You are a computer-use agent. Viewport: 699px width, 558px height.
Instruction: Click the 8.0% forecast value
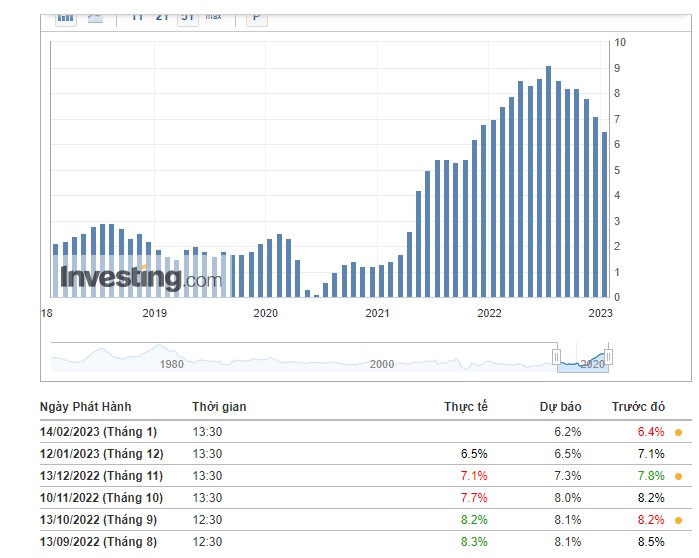pyautogui.click(x=567, y=498)
